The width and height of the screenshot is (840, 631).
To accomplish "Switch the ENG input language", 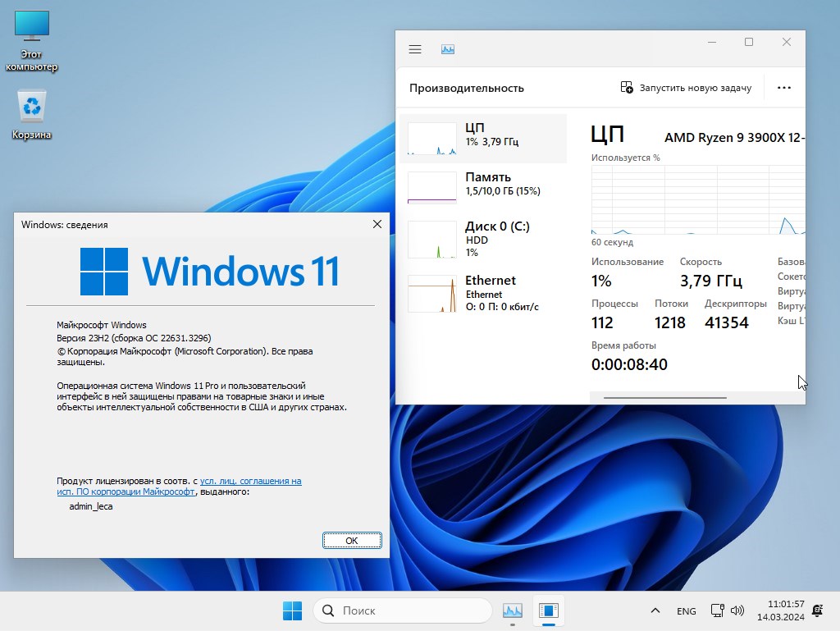I will pyautogui.click(x=687, y=611).
